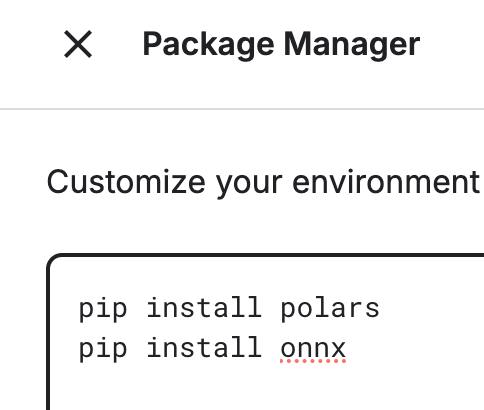The height and width of the screenshot is (410, 484).
Task: Click the word "environment" in the description
Action: point(386,182)
